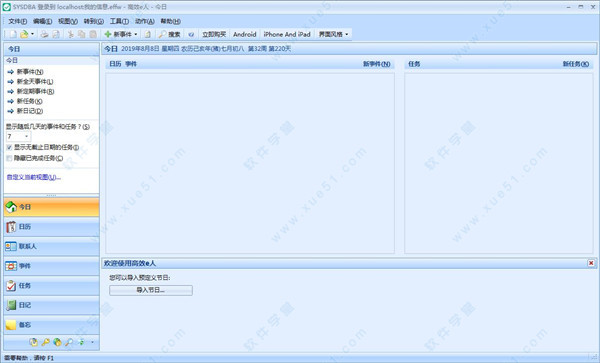This screenshot has height=363, width=600.
Task: Open the 视图(V) menu
Action: (68, 21)
